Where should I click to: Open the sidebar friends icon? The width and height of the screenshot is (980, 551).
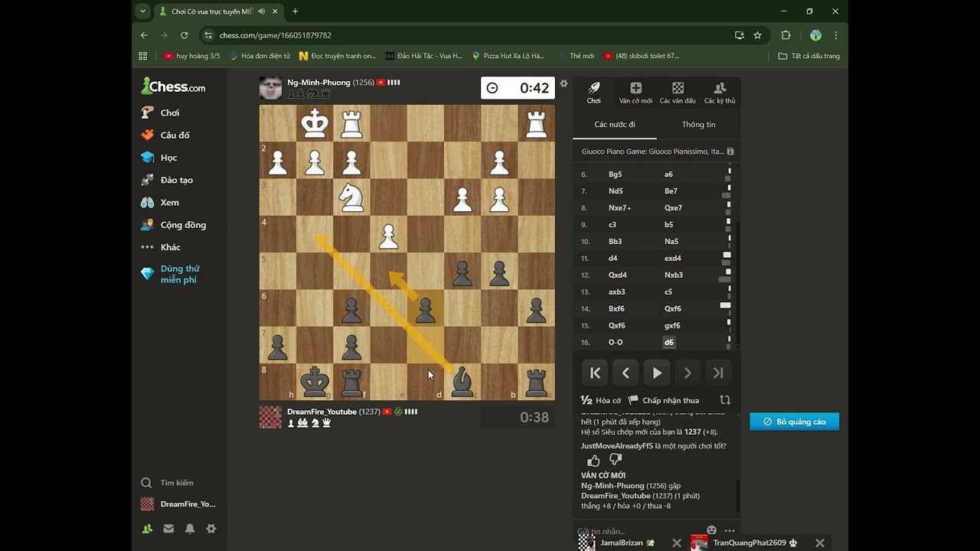(x=147, y=529)
